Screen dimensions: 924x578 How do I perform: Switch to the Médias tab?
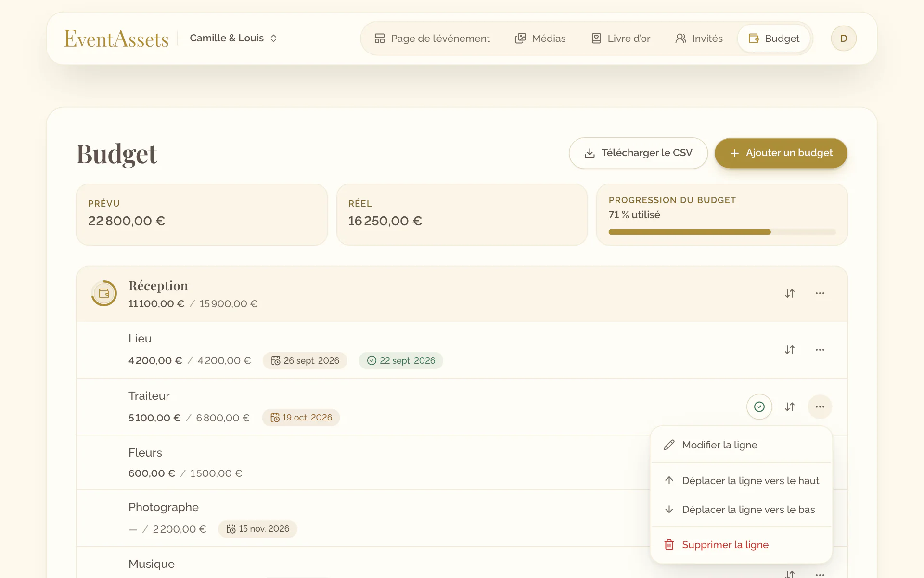coord(540,39)
